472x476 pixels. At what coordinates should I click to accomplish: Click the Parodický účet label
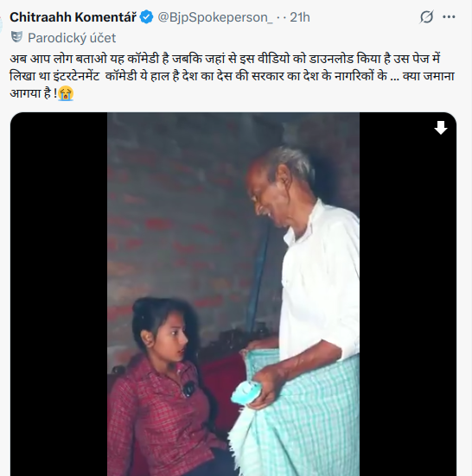tap(72, 38)
